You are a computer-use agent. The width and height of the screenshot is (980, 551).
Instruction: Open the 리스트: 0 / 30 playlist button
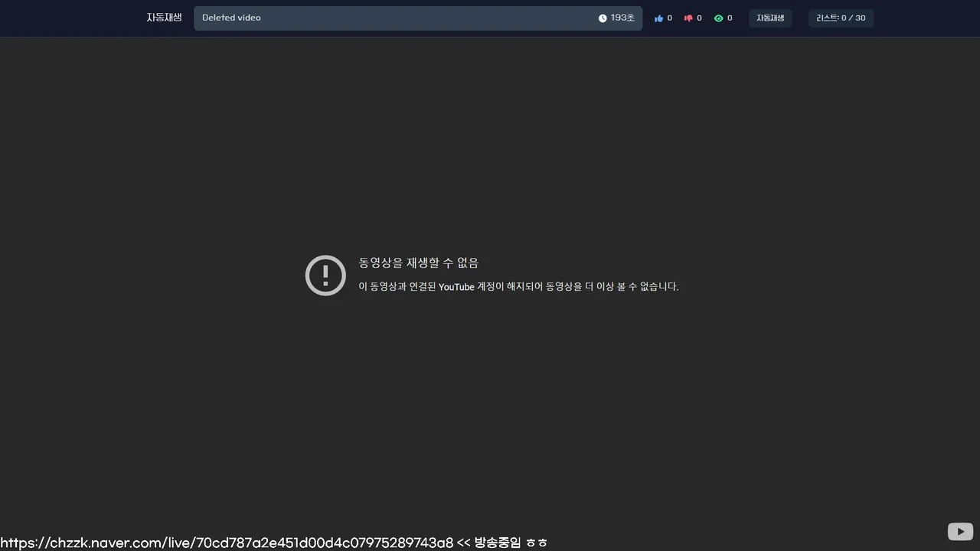[841, 18]
